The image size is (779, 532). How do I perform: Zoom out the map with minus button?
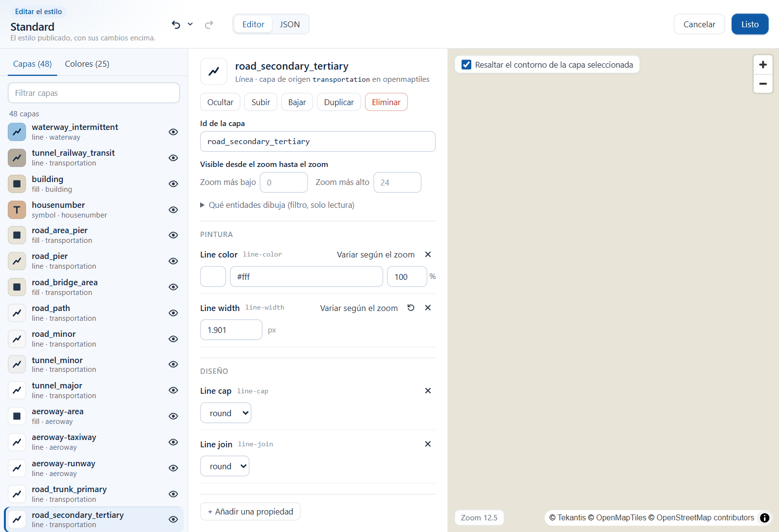click(x=763, y=84)
